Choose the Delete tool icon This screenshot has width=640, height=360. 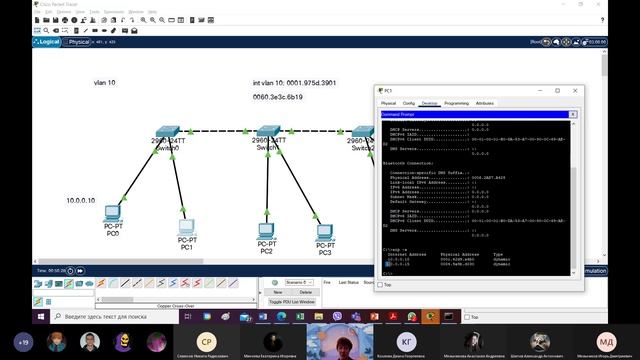click(56, 31)
